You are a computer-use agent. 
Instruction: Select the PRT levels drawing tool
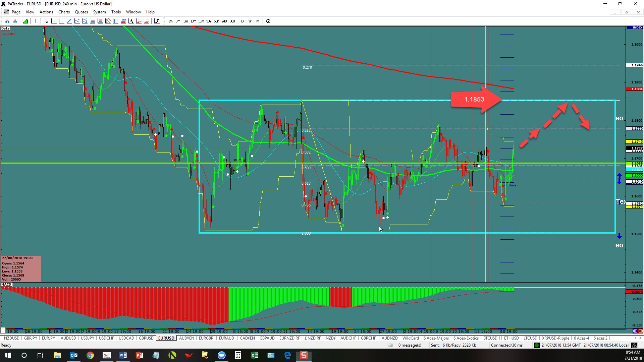(x=139, y=21)
